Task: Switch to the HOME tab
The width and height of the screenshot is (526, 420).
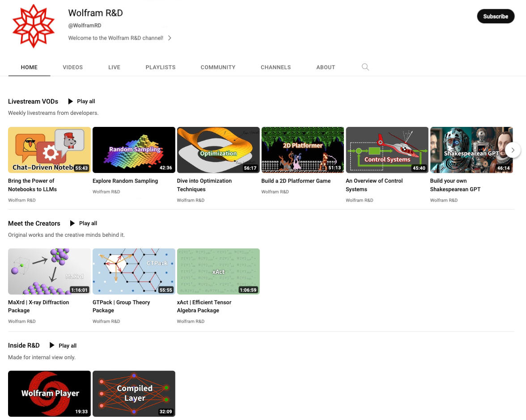Action: pyautogui.click(x=29, y=67)
